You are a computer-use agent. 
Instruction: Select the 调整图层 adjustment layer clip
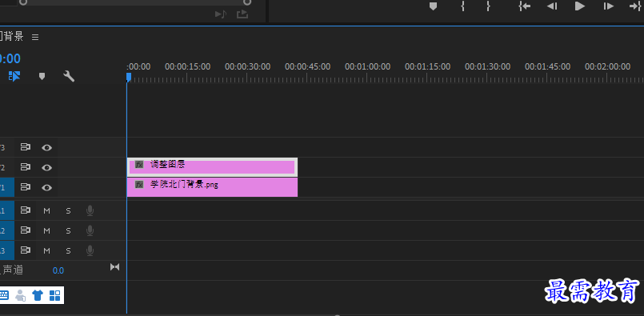[x=212, y=167]
